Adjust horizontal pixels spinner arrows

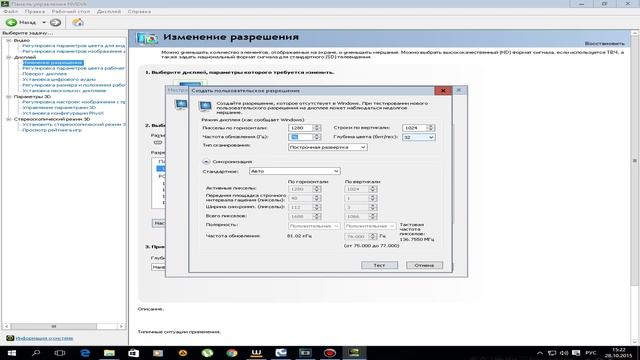point(317,128)
